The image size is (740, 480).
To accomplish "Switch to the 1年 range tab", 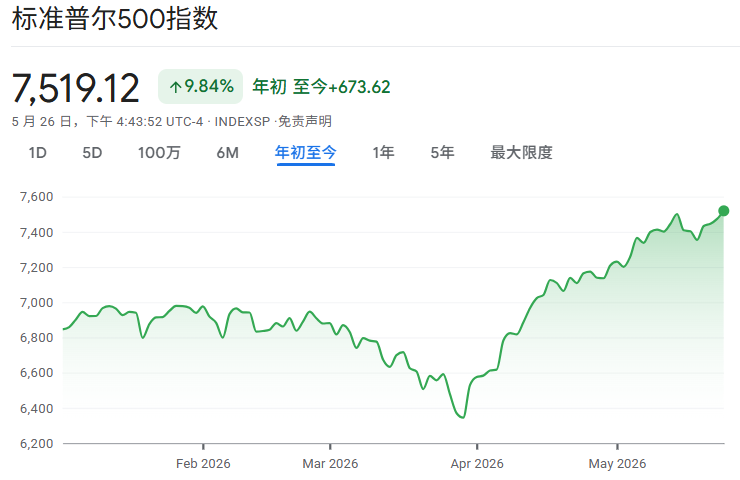I will [383, 153].
